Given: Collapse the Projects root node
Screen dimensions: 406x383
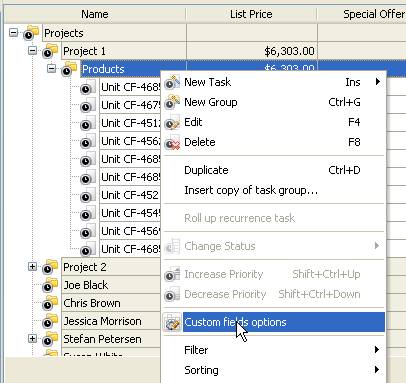Looking at the screenshot, I should (13, 33).
